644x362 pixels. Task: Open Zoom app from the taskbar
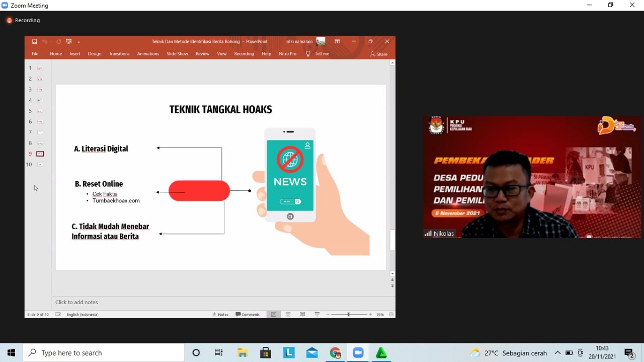tap(358, 353)
